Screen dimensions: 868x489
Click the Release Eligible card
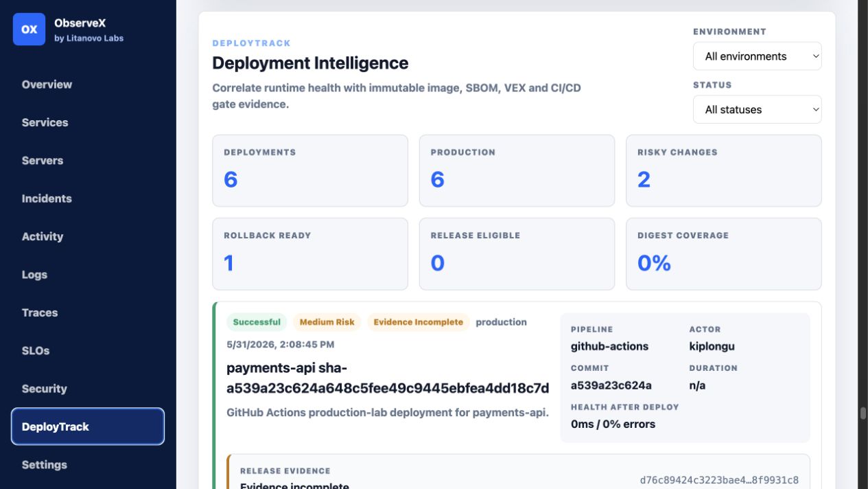517,254
